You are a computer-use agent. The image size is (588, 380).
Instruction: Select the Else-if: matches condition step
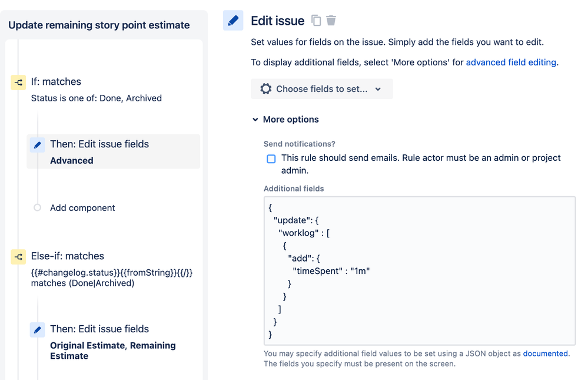[102, 269]
